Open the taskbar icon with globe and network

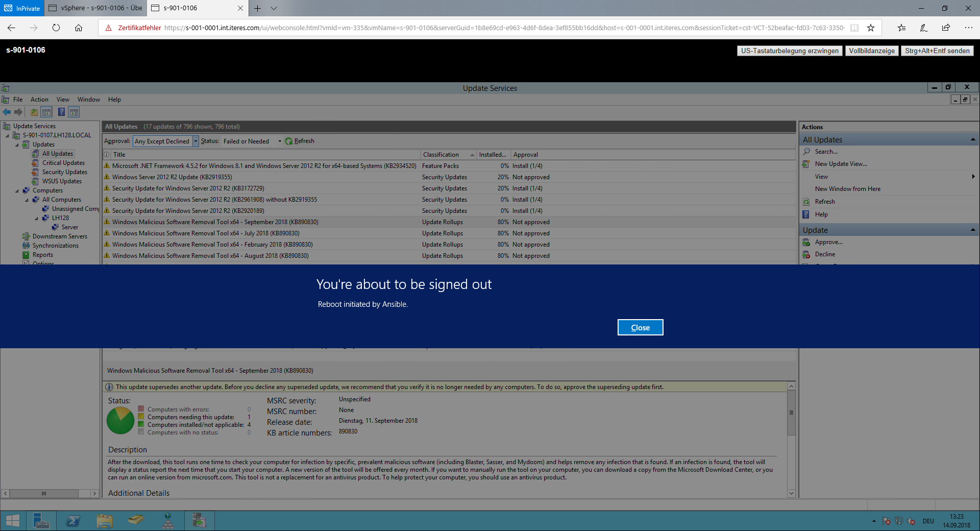click(168, 521)
